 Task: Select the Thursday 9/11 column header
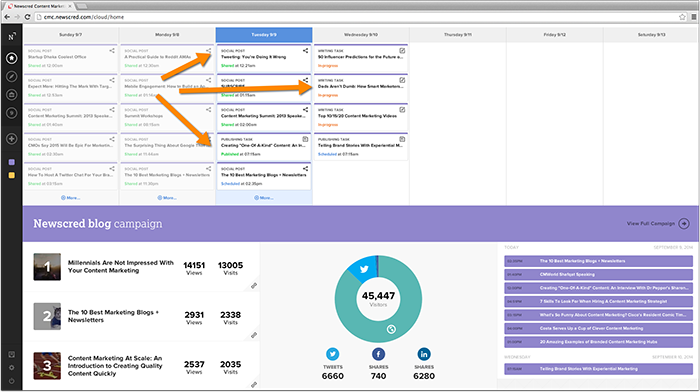[x=458, y=34]
